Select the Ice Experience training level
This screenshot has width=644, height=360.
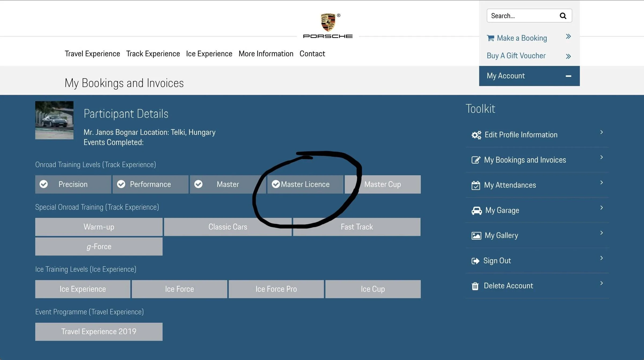point(83,289)
